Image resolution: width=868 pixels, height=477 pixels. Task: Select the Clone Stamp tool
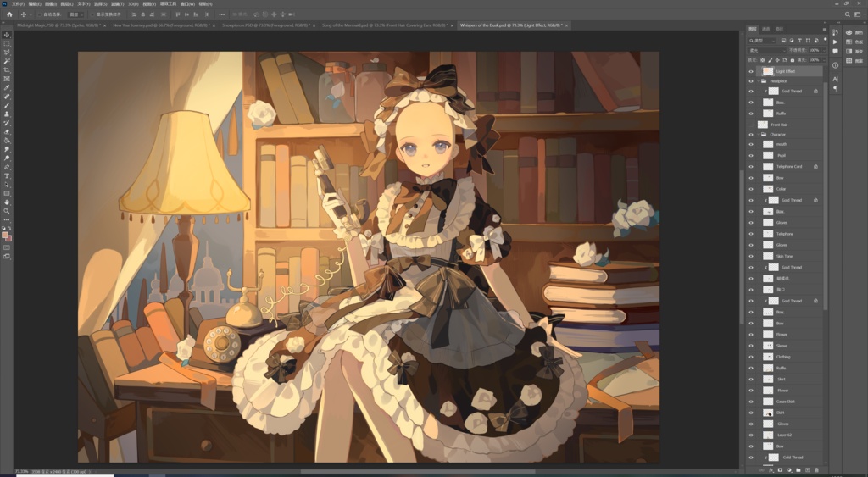click(x=7, y=114)
